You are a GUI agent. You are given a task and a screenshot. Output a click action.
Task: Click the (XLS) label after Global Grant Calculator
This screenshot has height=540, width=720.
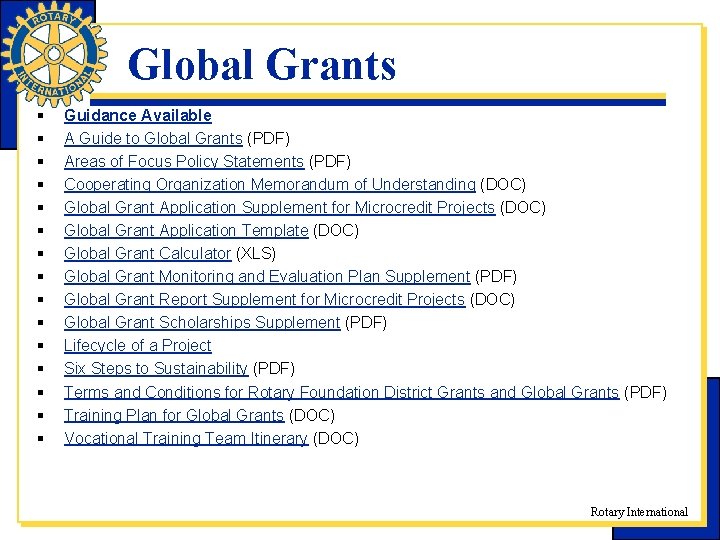[x=256, y=253]
